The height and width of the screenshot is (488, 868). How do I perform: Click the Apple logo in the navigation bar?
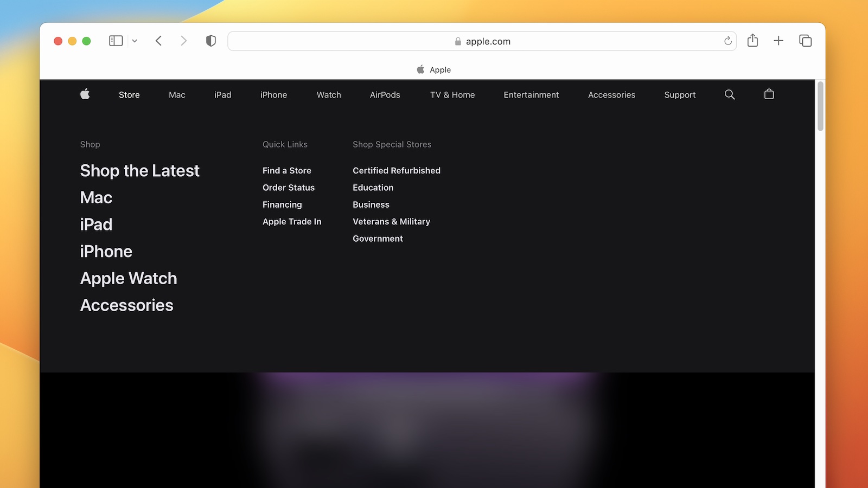pyautogui.click(x=85, y=94)
